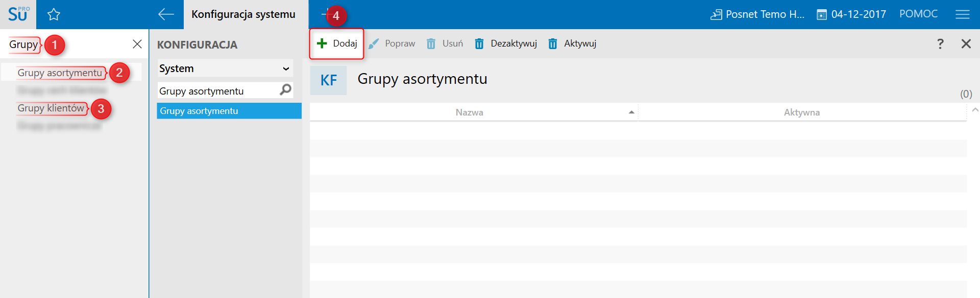Open the POMOC menu
980x298 pixels.
click(918, 14)
